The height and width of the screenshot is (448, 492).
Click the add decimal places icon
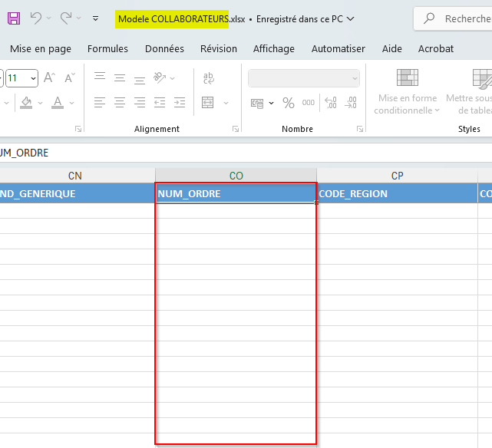click(x=331, y=103)
